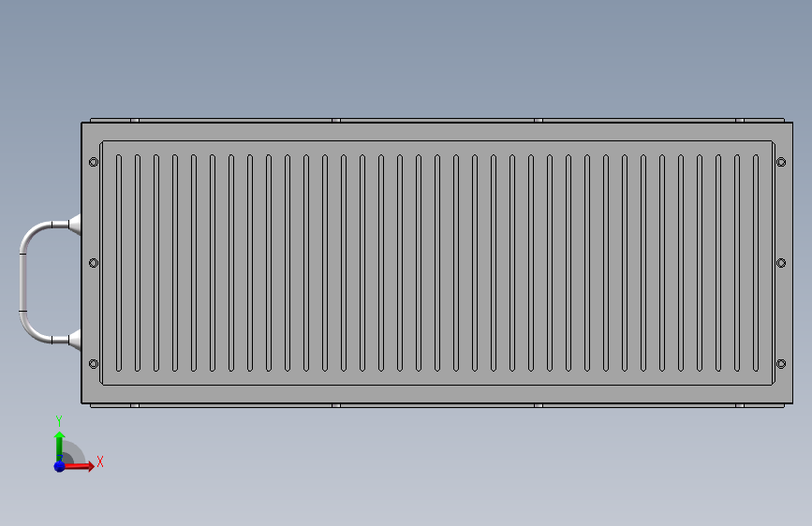Click the blue Z axis ball of the triad
The width and height of the screenshot is (812, 526).
point(60,466)
